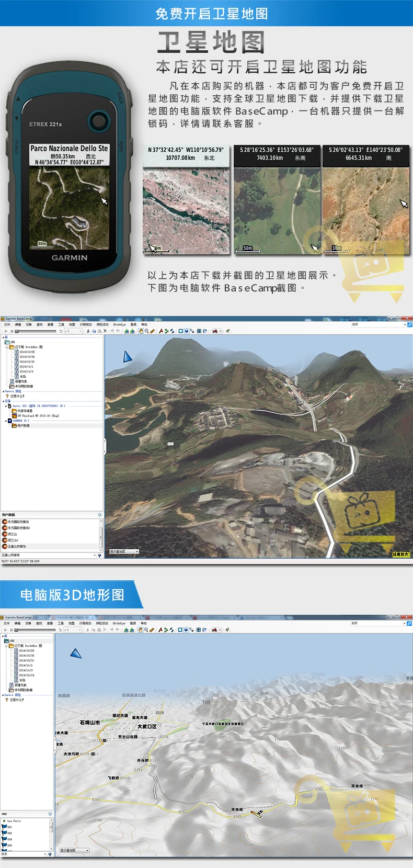Click the Undo arrow in upper BaseCamp toolbar

click(x=112, y=331)
